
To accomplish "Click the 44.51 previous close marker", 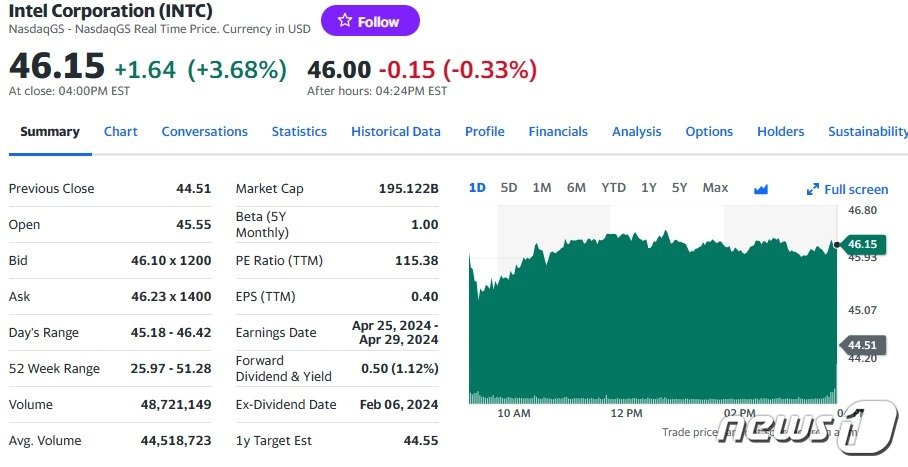I will [861, 345].
